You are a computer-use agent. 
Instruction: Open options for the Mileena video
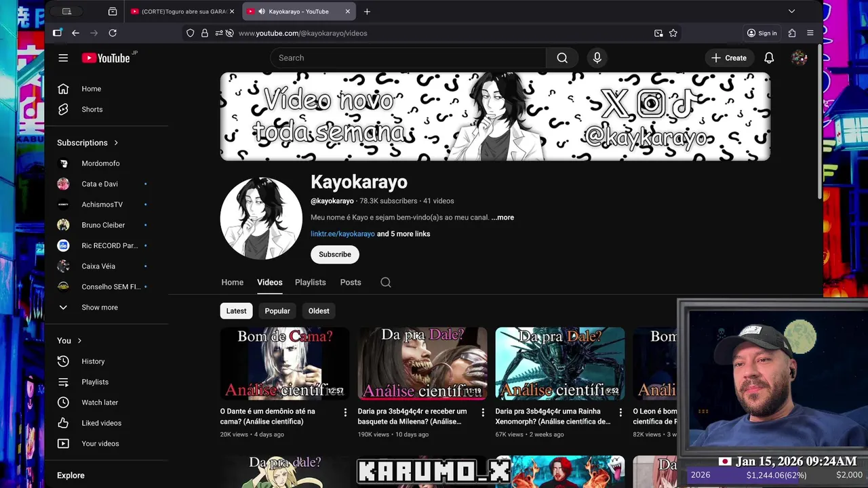point(483,412)
